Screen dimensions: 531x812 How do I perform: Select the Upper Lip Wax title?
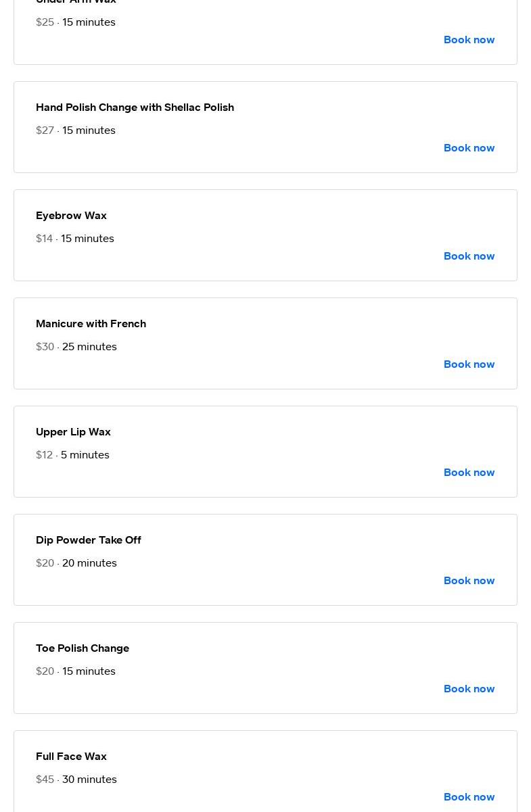pos(73,432)
